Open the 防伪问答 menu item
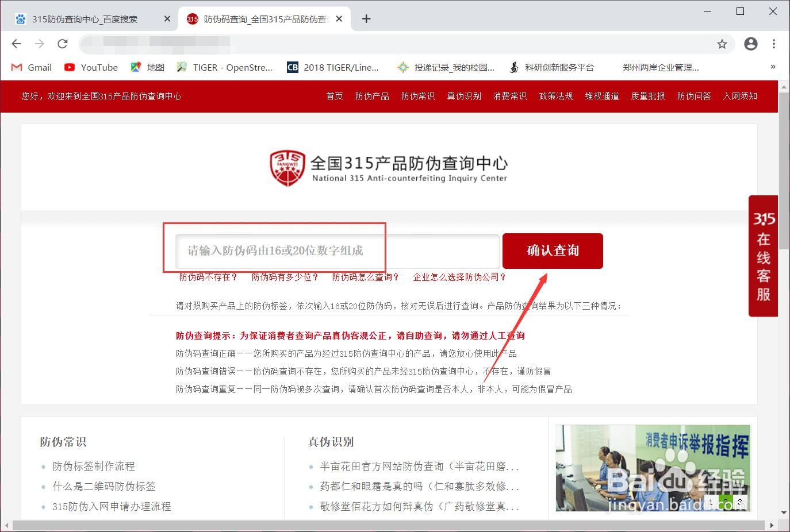 click(x=694, y=96)
